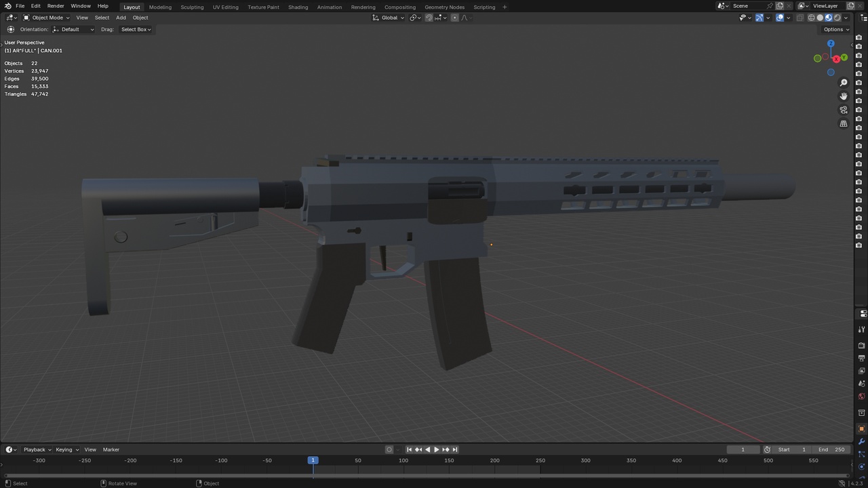868x488 pixels.
Task: Create a new scene with the copy icon
Action: tap(780, 6)
